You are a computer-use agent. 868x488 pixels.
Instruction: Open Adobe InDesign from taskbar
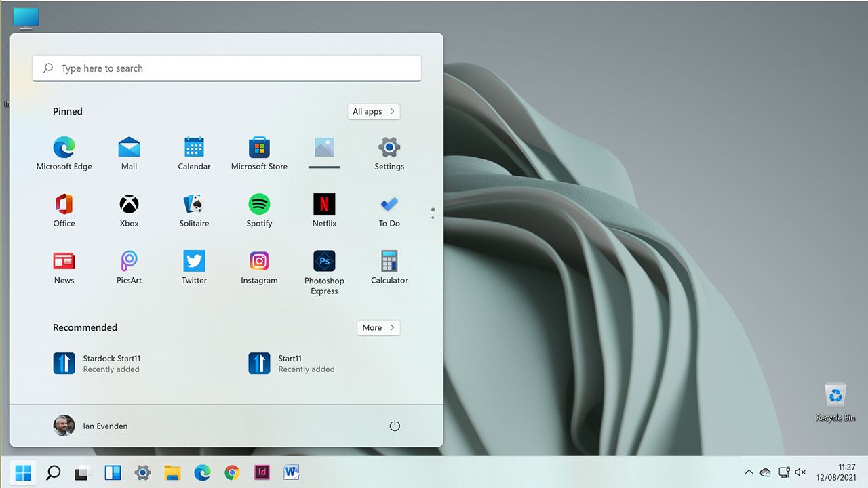point(262,472)
